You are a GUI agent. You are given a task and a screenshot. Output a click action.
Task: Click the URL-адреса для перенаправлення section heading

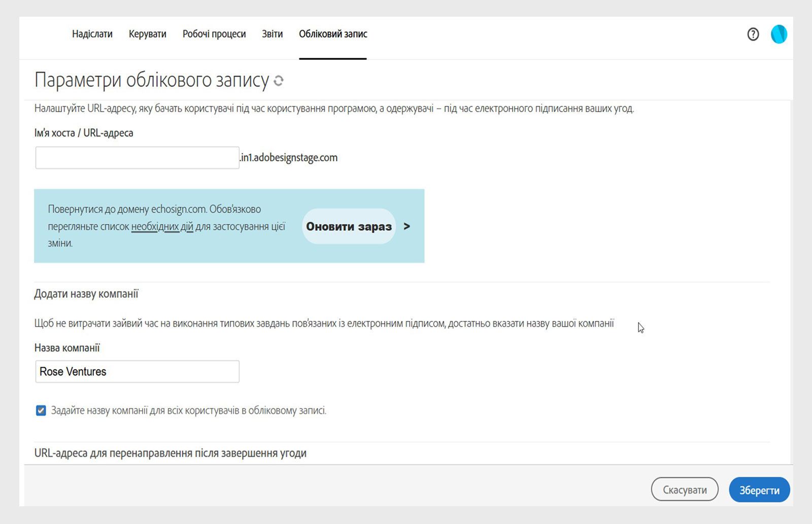coord(170,453)
